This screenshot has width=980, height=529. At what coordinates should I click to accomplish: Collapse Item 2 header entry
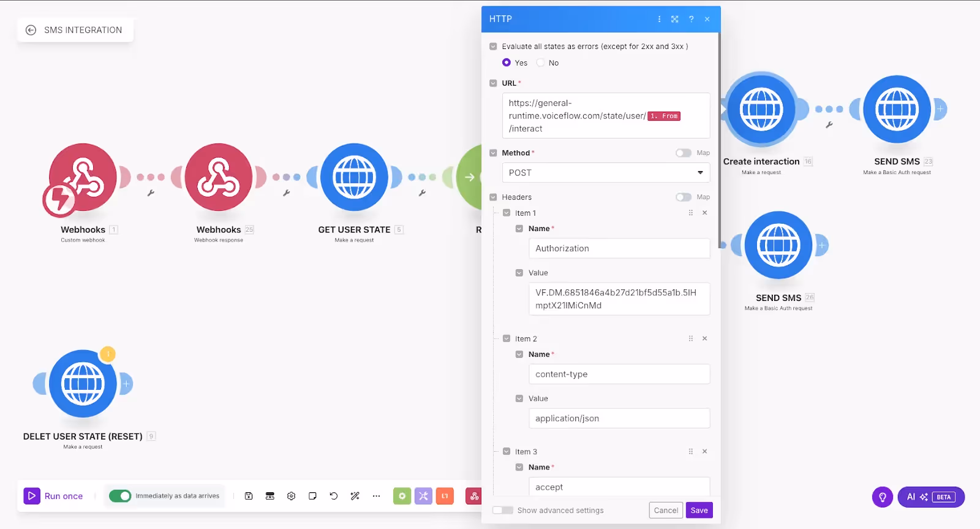[x=507, y=338]
